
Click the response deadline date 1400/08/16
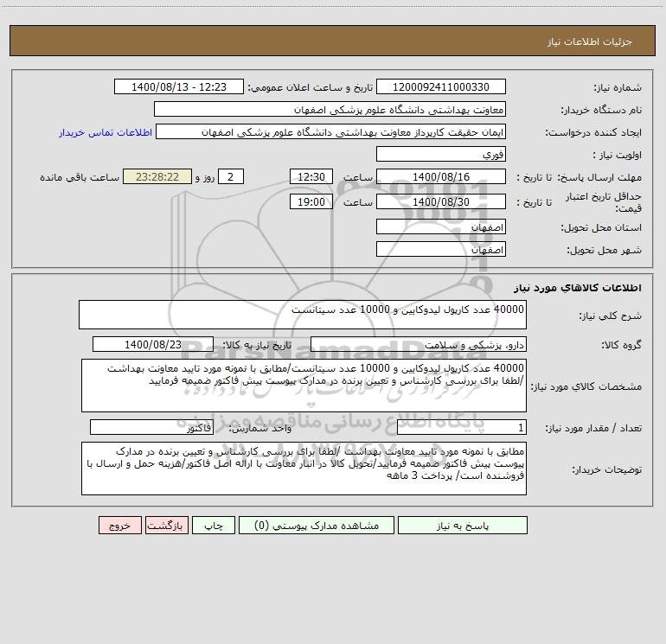click(x=441, y=176)
